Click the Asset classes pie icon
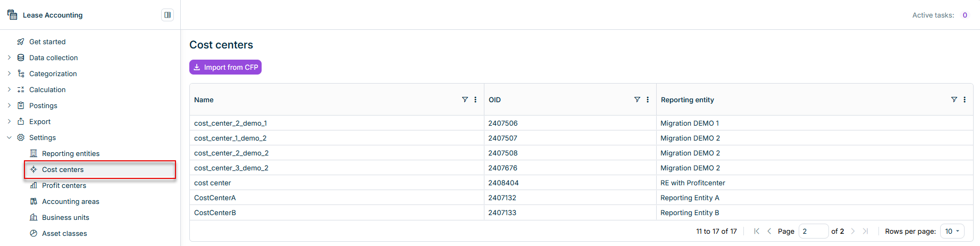 tap(33, 233)
